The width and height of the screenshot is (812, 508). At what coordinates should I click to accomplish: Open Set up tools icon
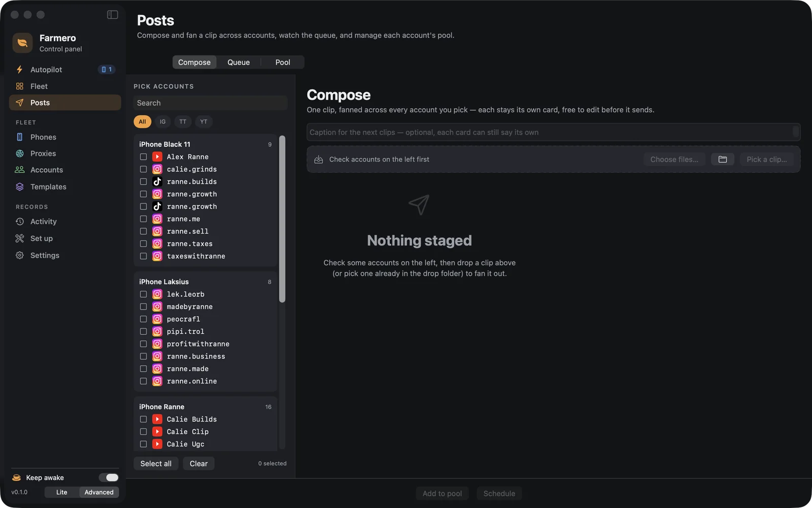(x=20, y=238)
